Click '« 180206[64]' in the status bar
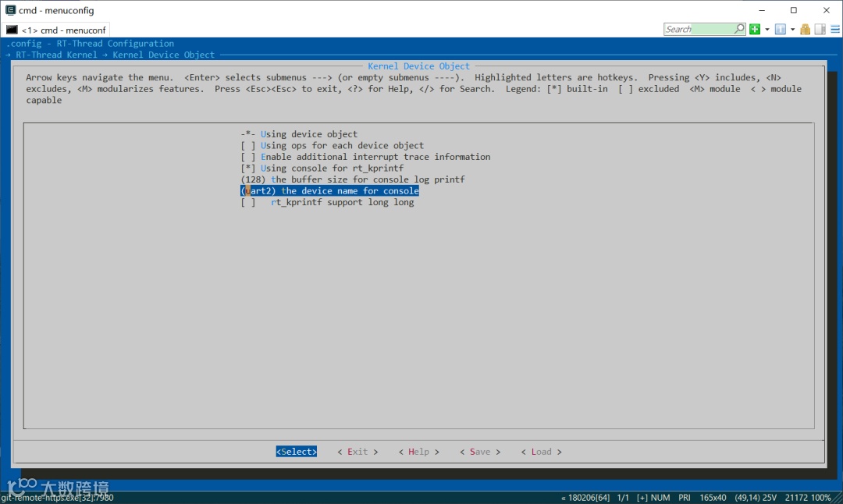The width and height of the screenshot is (843, 504). tap(585, 498)
